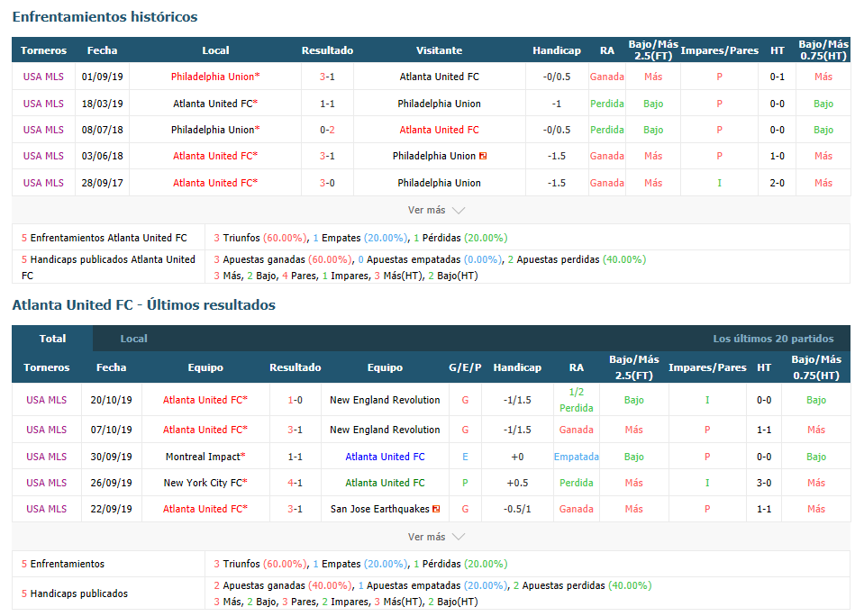Viewport: 855px width, 616px height.
Task: Select '5 Handicaps publicados Atlanta United FC' label
Action: (x=108, y=267)
